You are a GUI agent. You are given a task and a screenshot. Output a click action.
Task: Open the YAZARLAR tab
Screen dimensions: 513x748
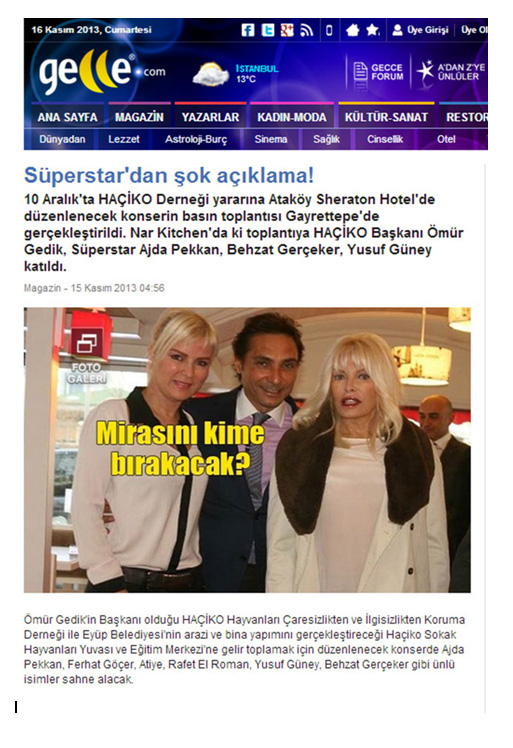(x=210, y=117)
